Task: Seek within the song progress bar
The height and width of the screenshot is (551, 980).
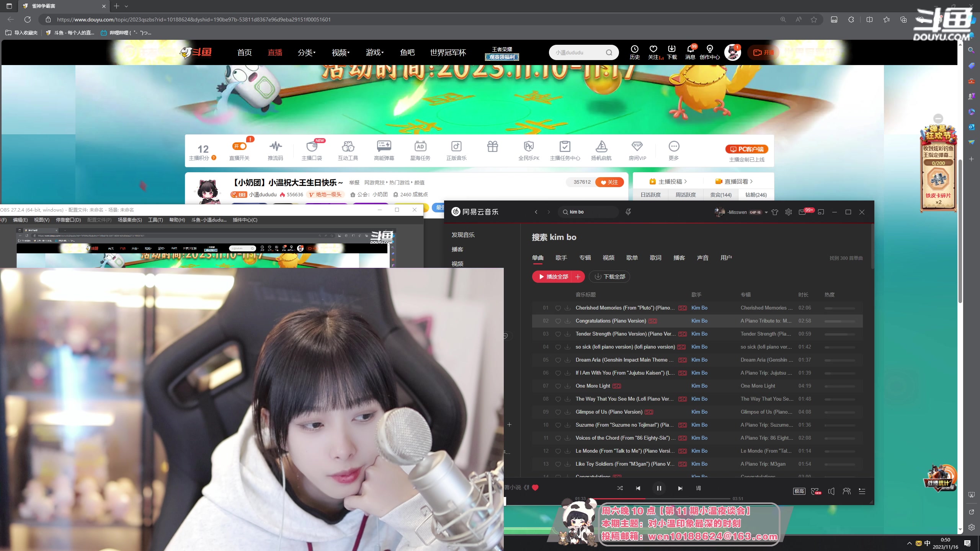Action: [x=661, y=499]
